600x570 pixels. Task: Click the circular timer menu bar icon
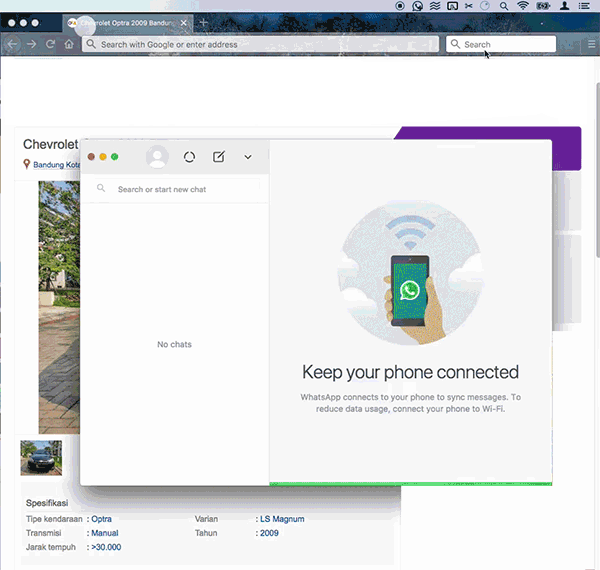pyautogui.click(x=485, y=6)
